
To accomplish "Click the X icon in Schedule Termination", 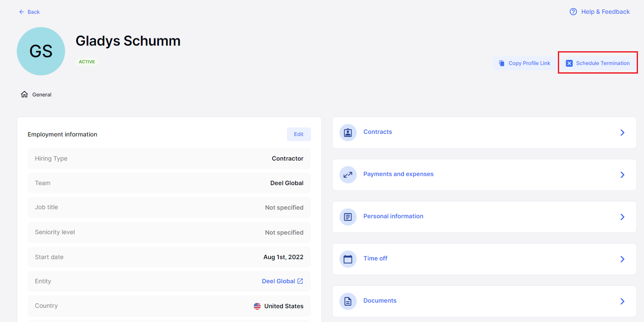I will click(x=569, y=63).
